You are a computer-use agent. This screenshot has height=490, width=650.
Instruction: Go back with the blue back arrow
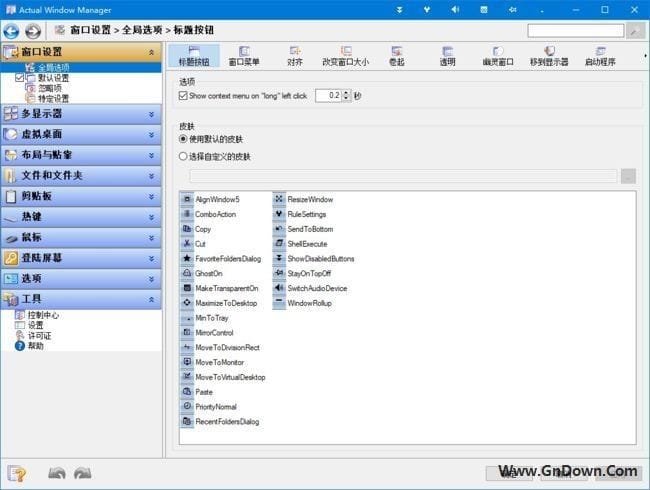[x=11, y=31]
